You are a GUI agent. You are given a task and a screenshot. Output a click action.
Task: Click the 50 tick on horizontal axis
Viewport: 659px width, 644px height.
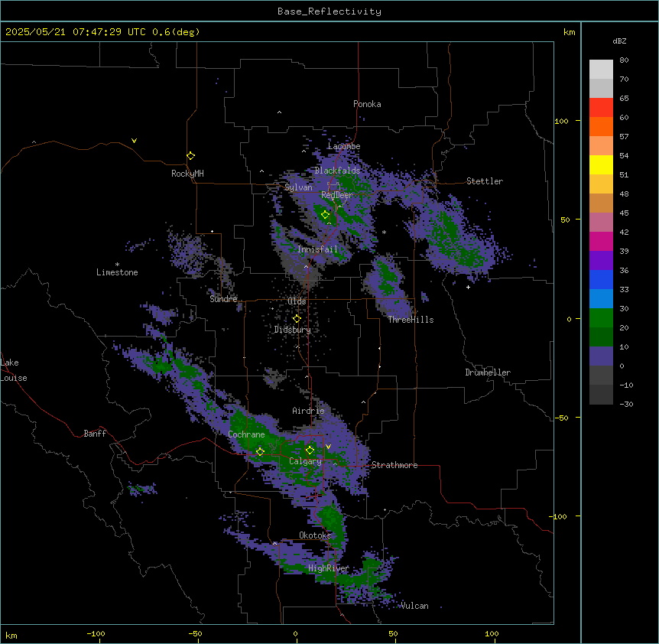coord(393,633)
